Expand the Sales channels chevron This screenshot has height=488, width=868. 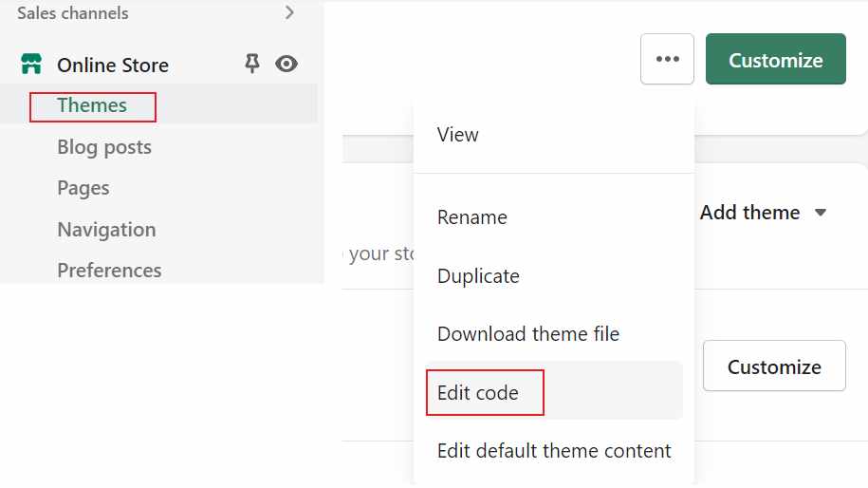289,12
